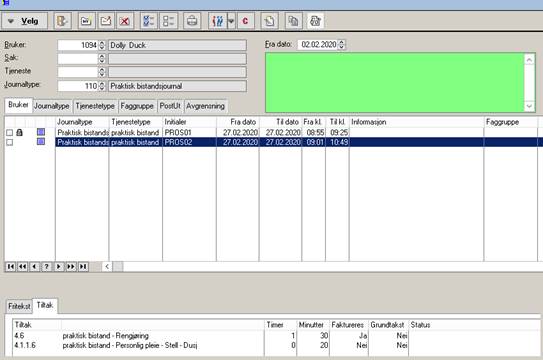
Task: Go to last record navigation button
Action: coord(83,267)
